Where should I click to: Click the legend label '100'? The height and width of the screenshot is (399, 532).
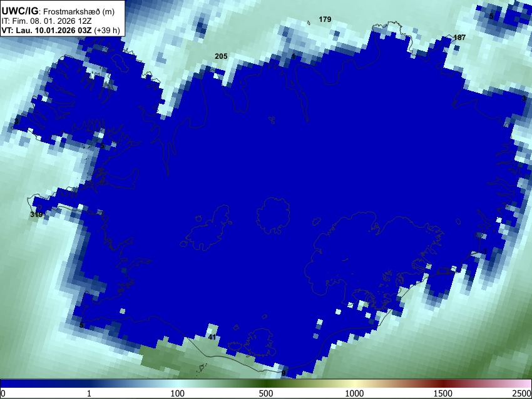(x=177, y=393)
